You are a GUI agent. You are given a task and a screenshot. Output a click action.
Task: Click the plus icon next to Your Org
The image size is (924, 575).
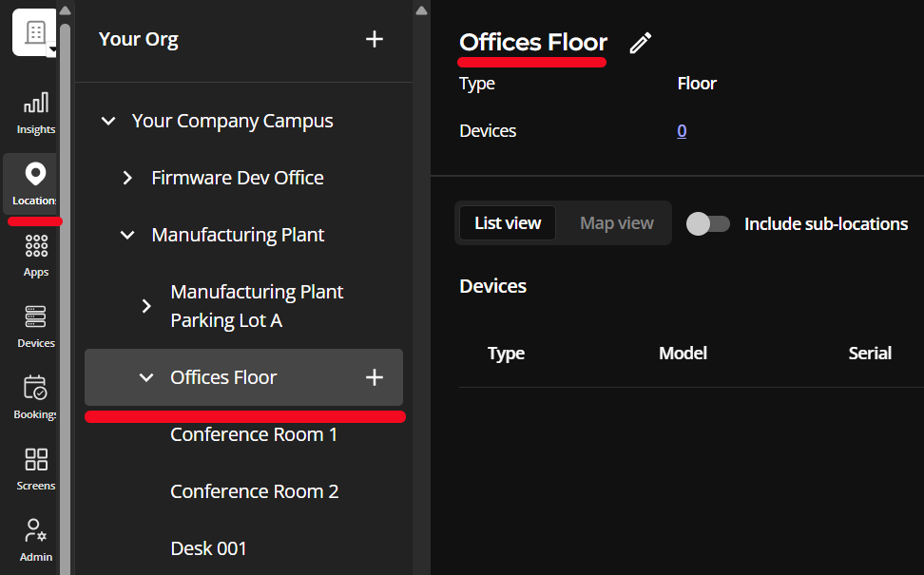[x=375, y=39]
